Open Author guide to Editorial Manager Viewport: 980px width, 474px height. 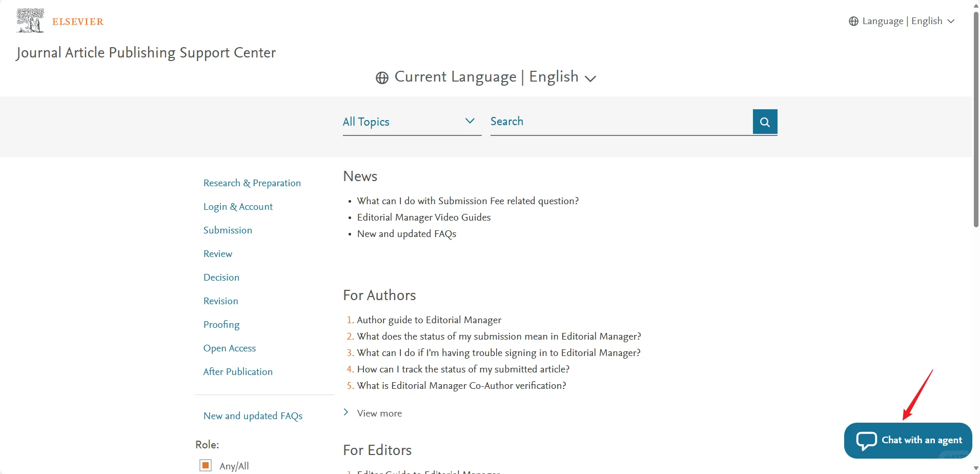(428, 320)
